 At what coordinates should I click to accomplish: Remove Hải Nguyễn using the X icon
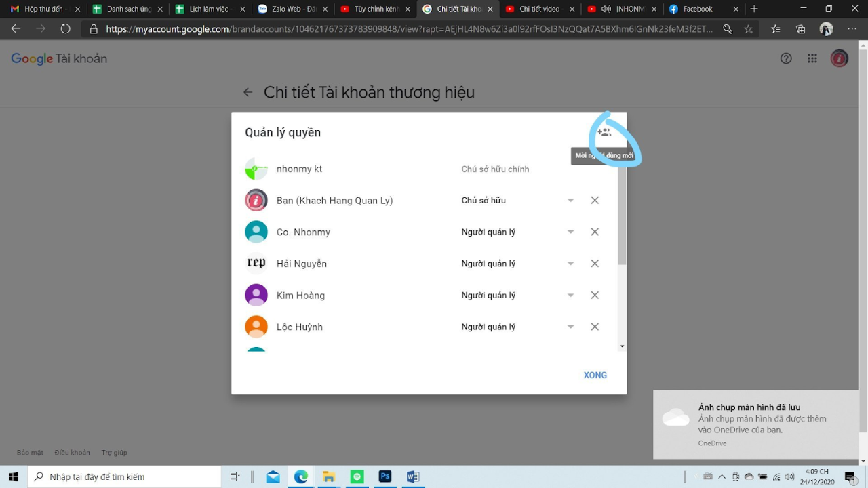click(x=595, y=264)
